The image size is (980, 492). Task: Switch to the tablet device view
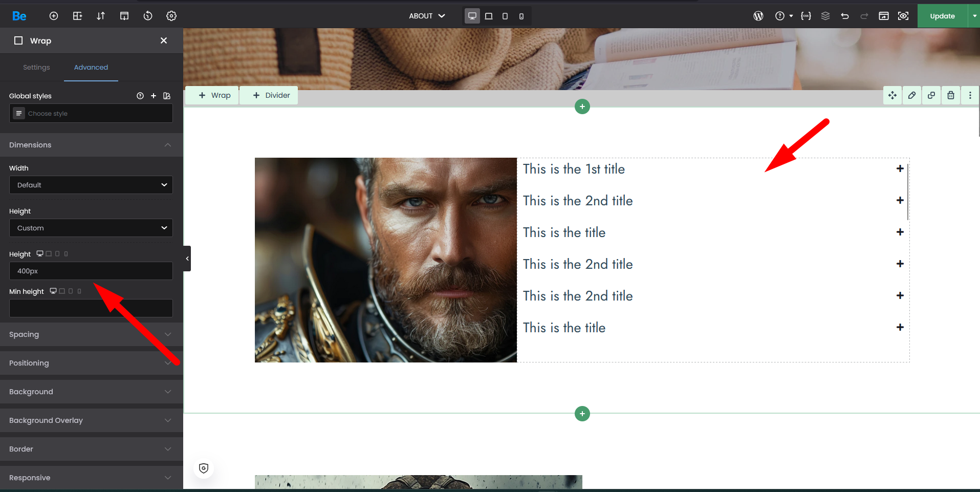pyautogui.click(x=505, y=16)
